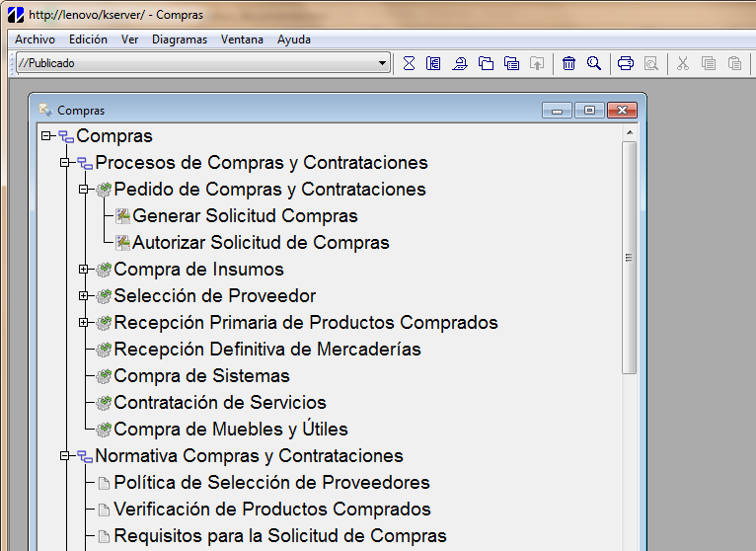Screen dimensions: 756x551
Task: Click the trash can delete icon
Action: point(568,63)
